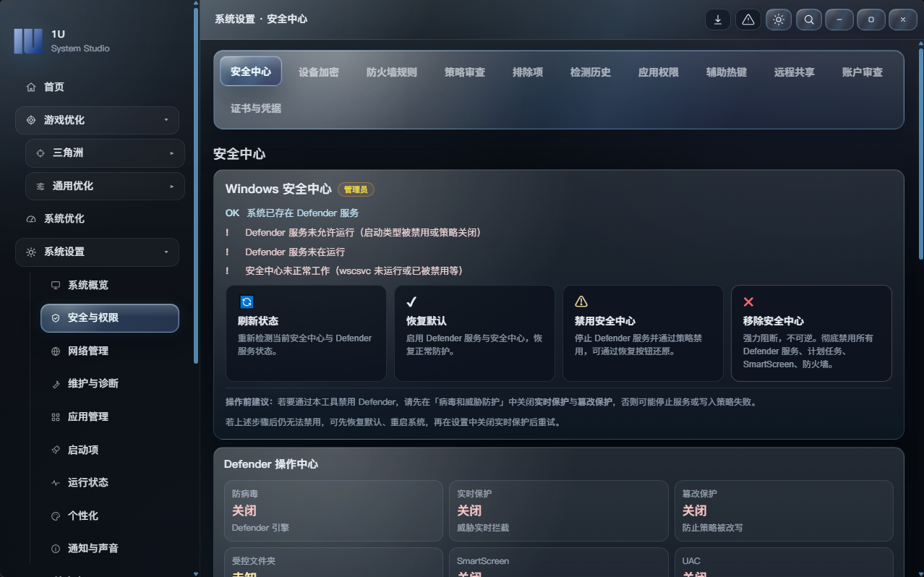This screenshot has height=577, width=924.
Task: Open the search magnifier icon
Action: click(x=809, y=20)
